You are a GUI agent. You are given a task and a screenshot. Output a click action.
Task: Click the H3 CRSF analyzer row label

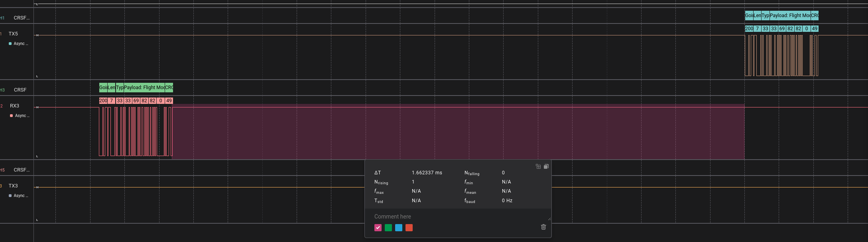[x=20, y=90]
